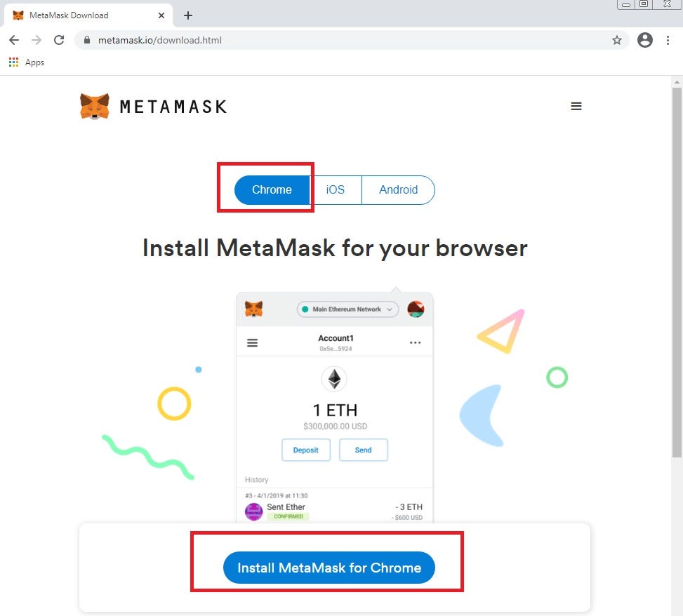683x616 pixels.
Task: Click the Ethereum diamond logo
Action: [x=334, y=379]
